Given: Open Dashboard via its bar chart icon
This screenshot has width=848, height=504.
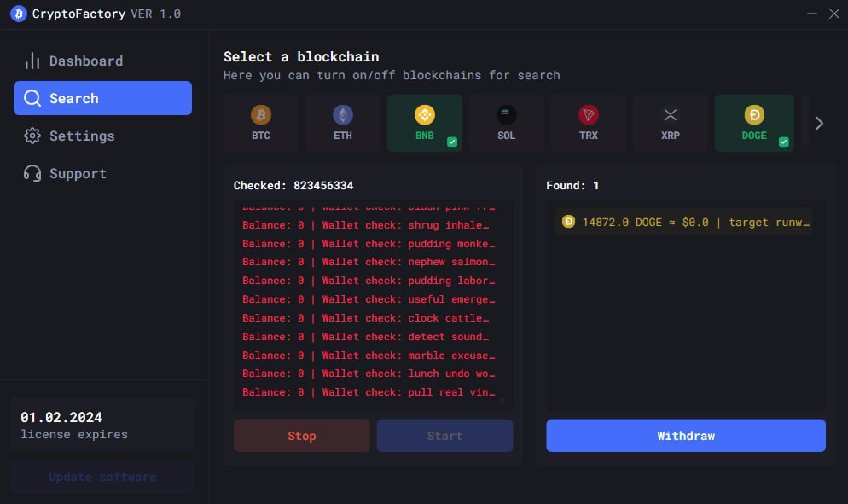Looking at the screenshot, I should pos(32,61).
